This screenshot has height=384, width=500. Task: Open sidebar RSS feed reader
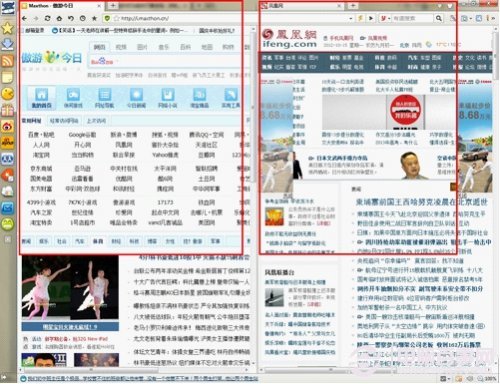8,61
